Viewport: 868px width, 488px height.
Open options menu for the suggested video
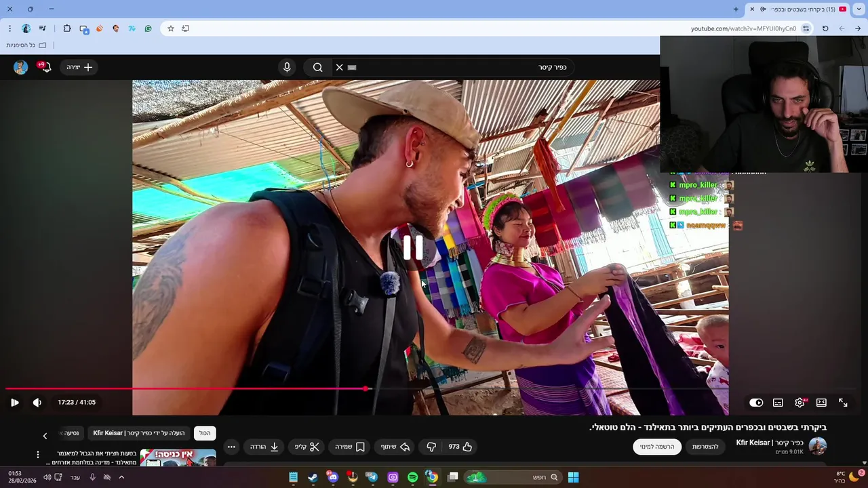pyautogui.click(x=37, y=454)
